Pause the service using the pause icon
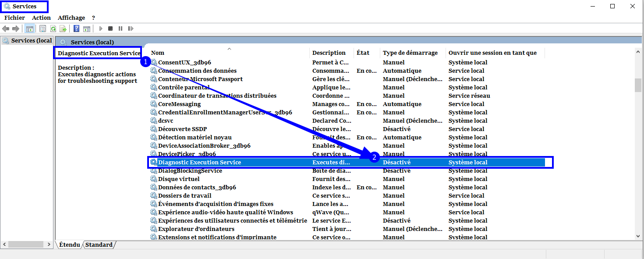Screen dimensions: 644x259 coord(120,28)
